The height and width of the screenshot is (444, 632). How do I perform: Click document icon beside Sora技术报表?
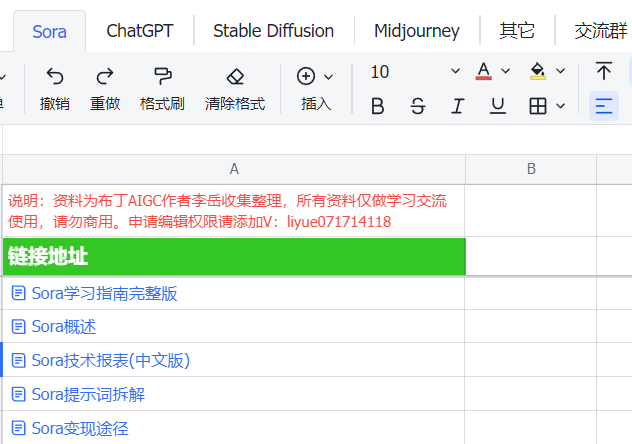19,360
